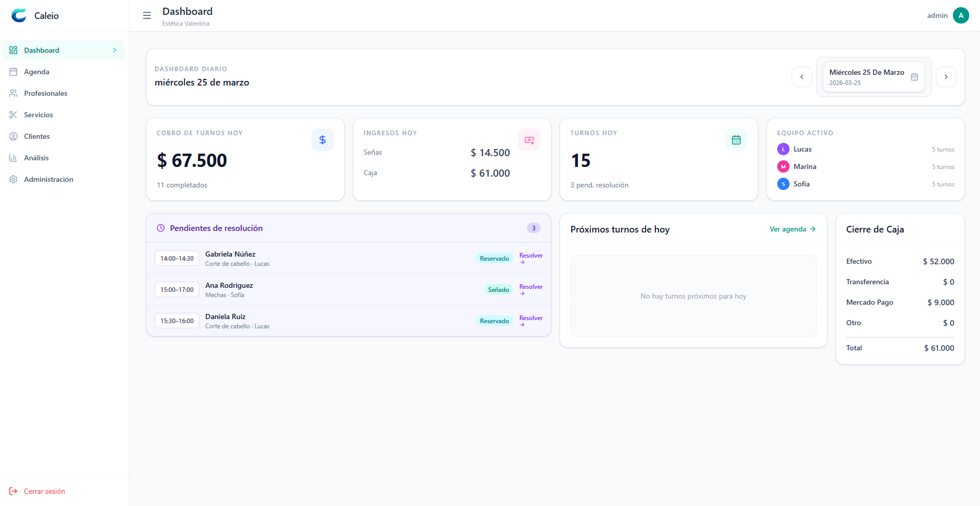Select the Clientes person icon
The height and width of the screenshot is (506, 980).
coord(14,136)
